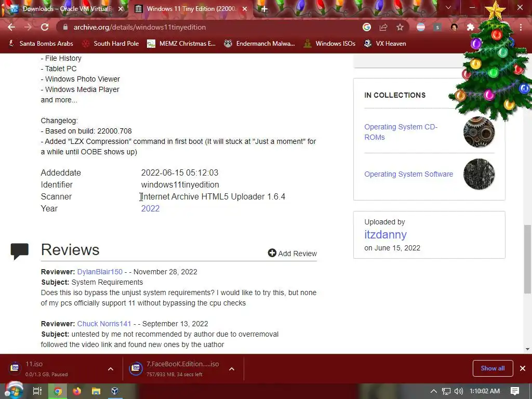Open the notification center icon
Viewport: 532px width, 399px height.
515,391
